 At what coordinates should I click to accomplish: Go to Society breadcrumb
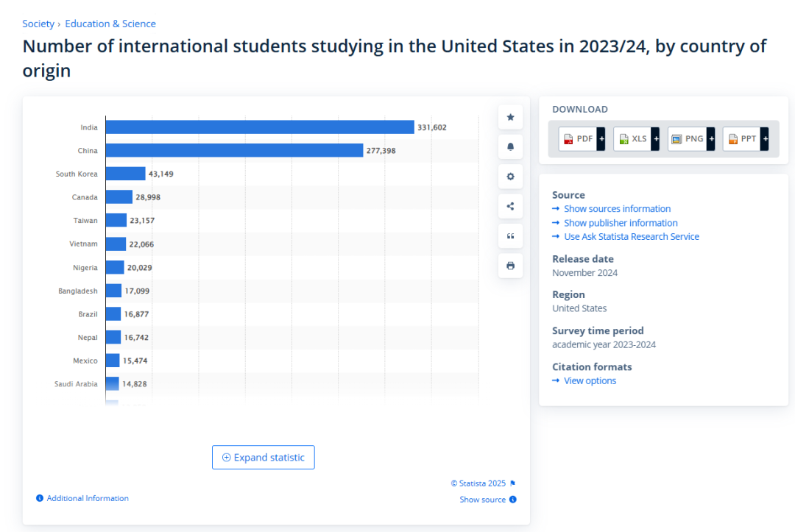click(38, 24)
